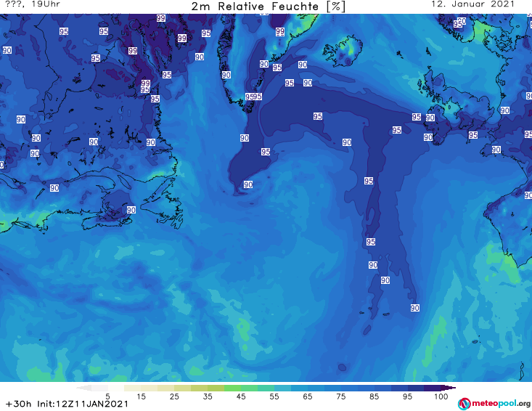Click the "???, 19Uhr" time label

33,4
